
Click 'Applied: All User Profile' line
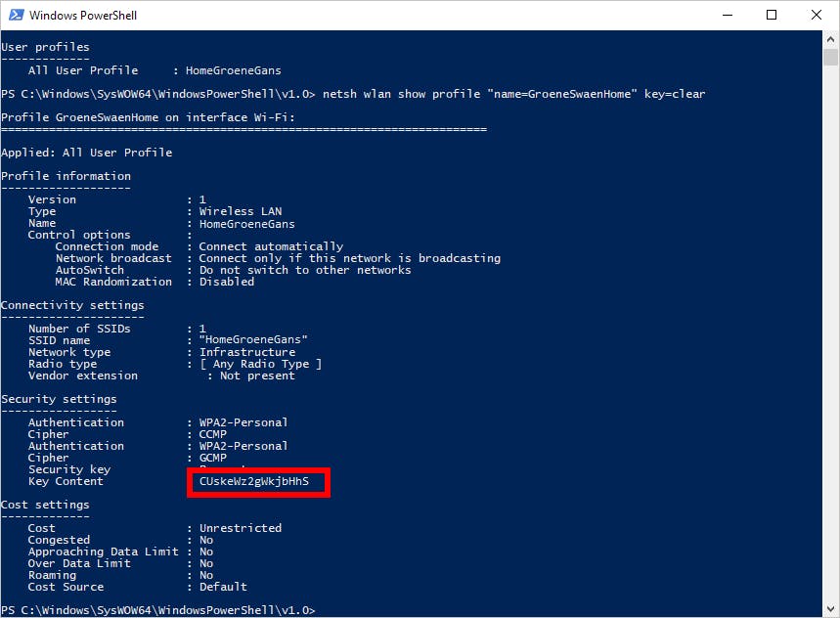pos(87,153)
